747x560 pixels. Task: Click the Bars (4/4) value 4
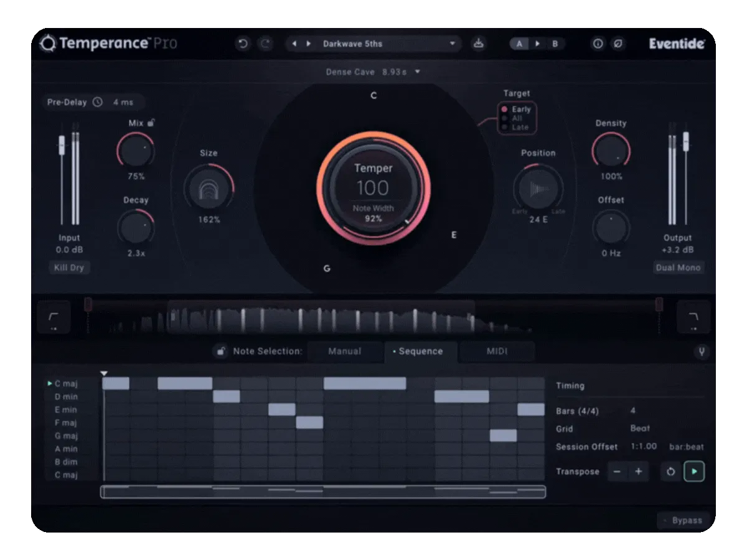point(633,411)
